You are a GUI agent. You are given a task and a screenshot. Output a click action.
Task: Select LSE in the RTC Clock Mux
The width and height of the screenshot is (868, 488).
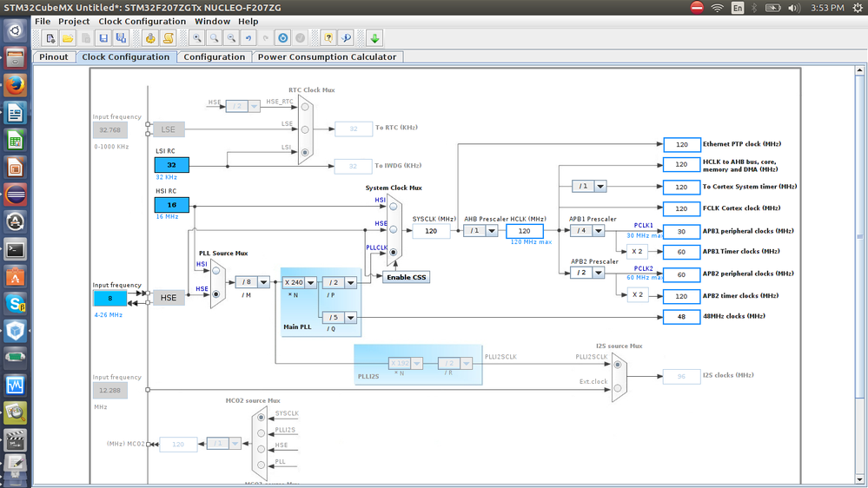(305, 129)
